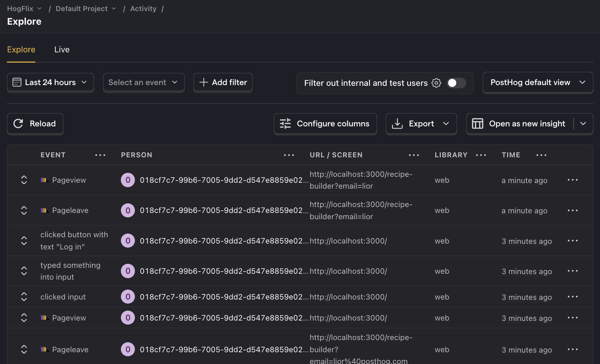Image resolution: width=600 pixels, height=364 pixels.
Task: Switch to the Live tab
Action: [62, 50]
